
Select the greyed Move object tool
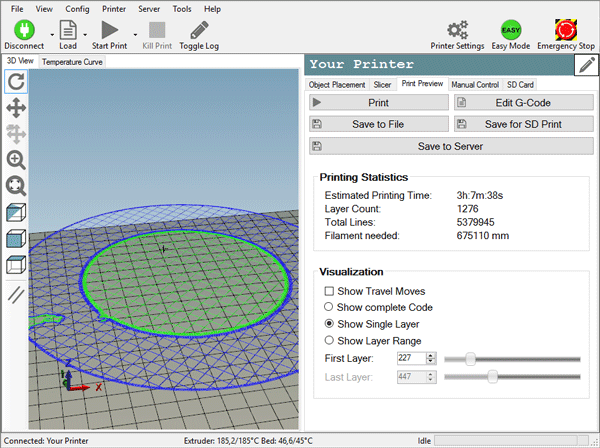pyautogui.click(x=16, y=134)
